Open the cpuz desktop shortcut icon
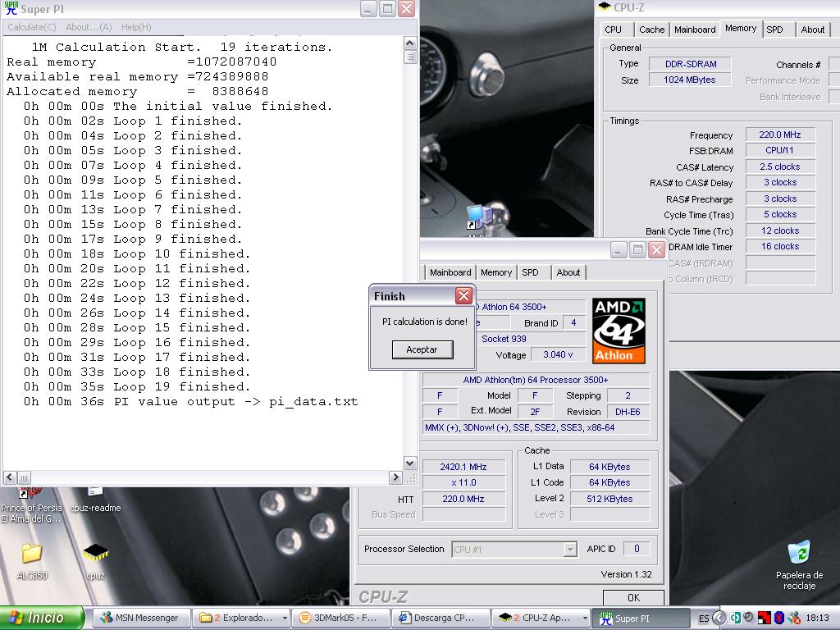This screenshot has width=840, height=630. point(95,554)
